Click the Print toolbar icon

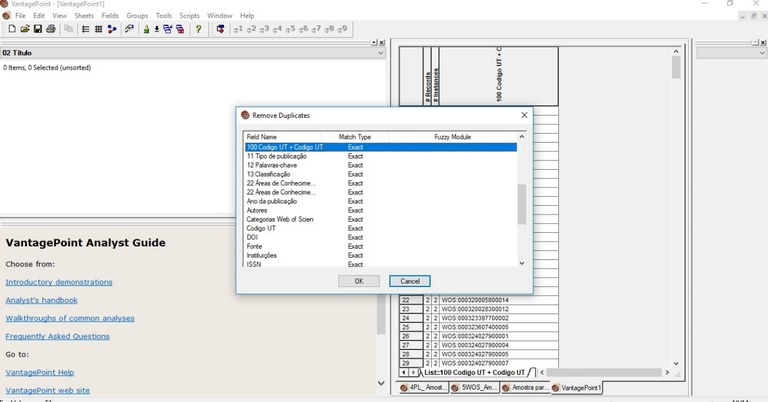pos(50,29)
